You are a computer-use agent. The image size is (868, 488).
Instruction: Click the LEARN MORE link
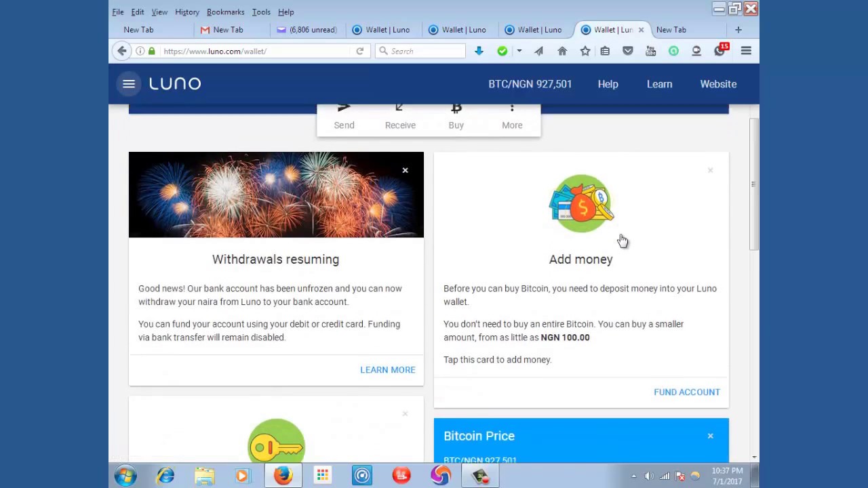click(x=388, y=370)
